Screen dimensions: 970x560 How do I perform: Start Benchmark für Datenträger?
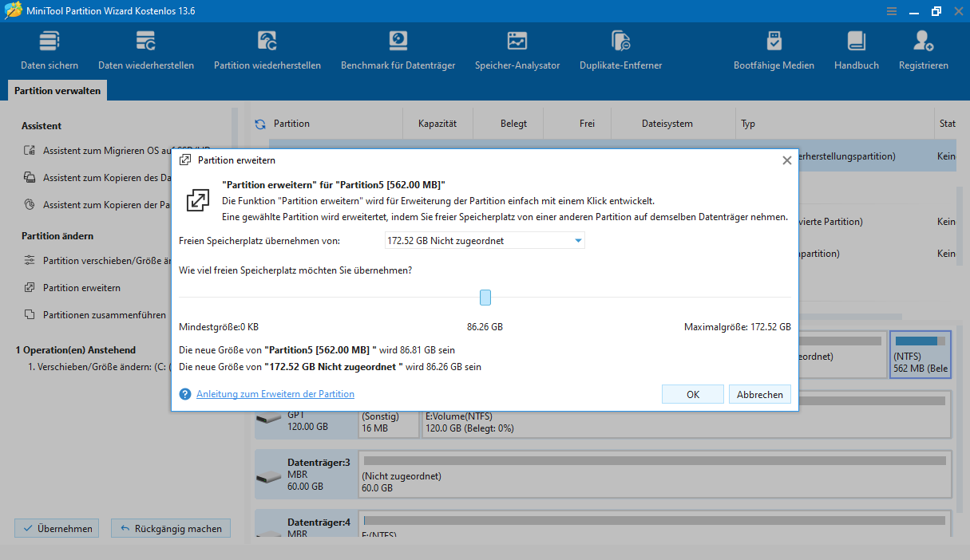point(398,51)
